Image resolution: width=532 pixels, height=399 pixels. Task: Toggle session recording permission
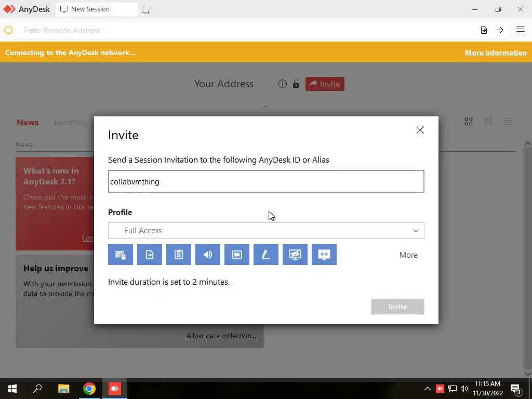[237, 255]
